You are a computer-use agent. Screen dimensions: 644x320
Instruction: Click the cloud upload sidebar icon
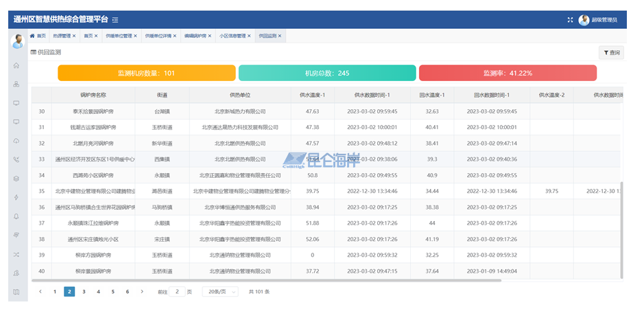[16, 141]
